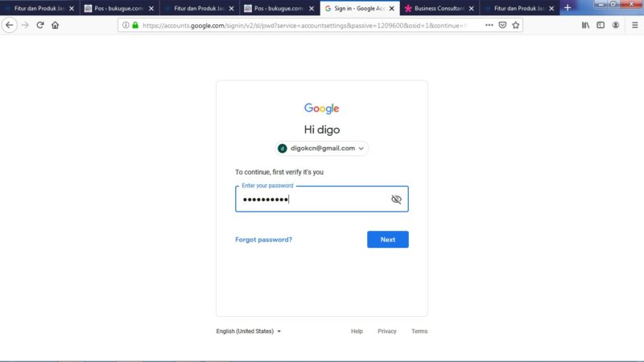
Task: Open a new tab with plus button
Action: [568, 8]
